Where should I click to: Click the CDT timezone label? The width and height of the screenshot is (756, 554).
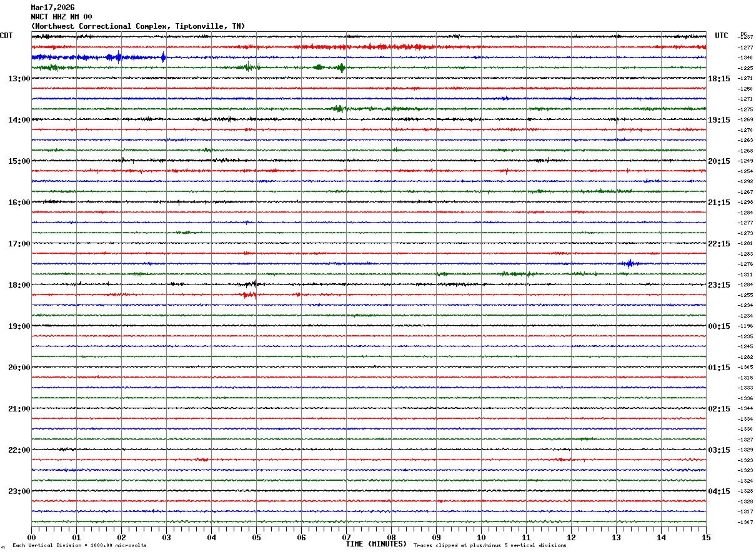pos(6,36)
